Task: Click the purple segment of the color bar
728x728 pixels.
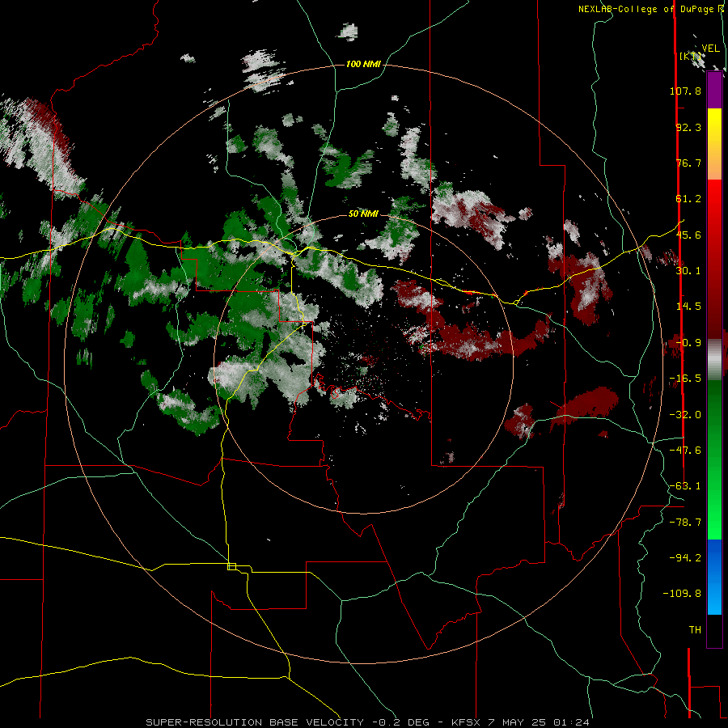Action: [x=714, y=90]
